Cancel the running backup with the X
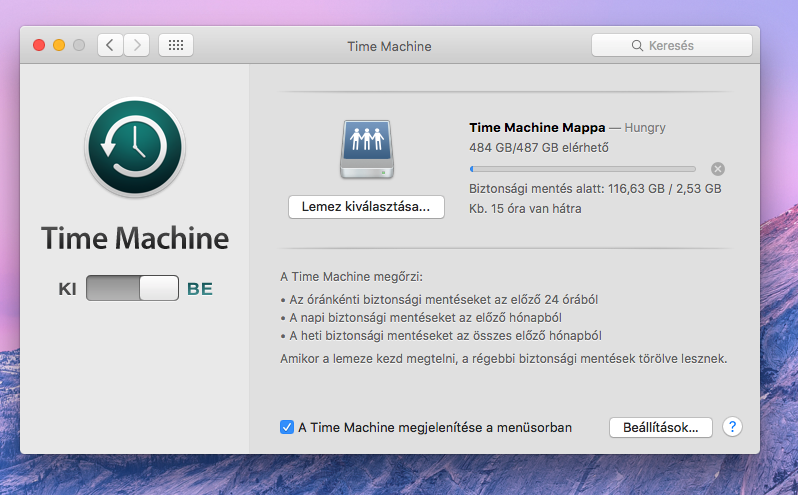 [x=717, y=169]
